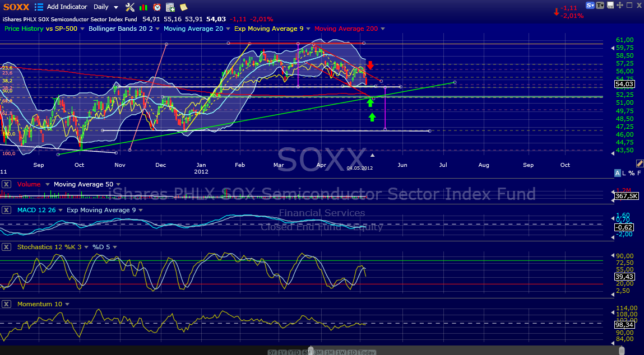Open the indicator list icon next to SOXX
Viewport: 644px width, 355px height.
pyautogui.click(x=39, y=7)
